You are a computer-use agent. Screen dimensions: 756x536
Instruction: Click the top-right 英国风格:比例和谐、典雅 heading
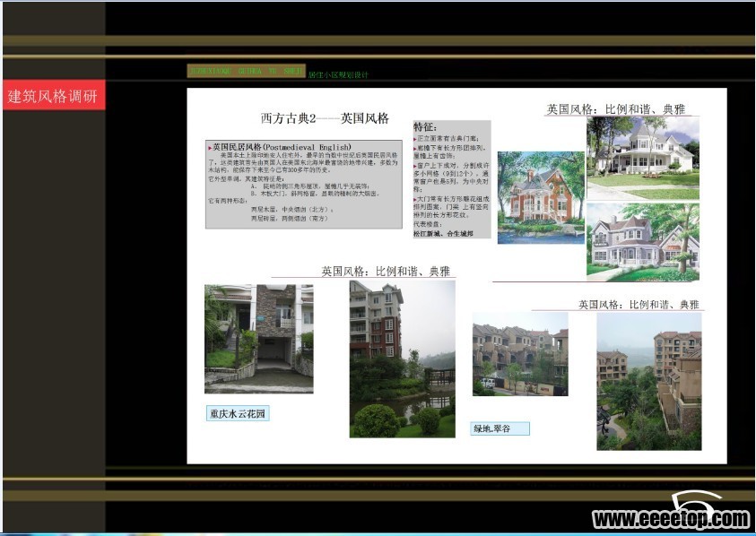(616, 109)
